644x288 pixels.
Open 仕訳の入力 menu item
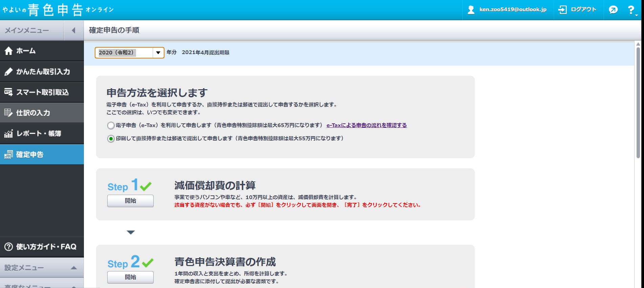(x=42, y=113)
